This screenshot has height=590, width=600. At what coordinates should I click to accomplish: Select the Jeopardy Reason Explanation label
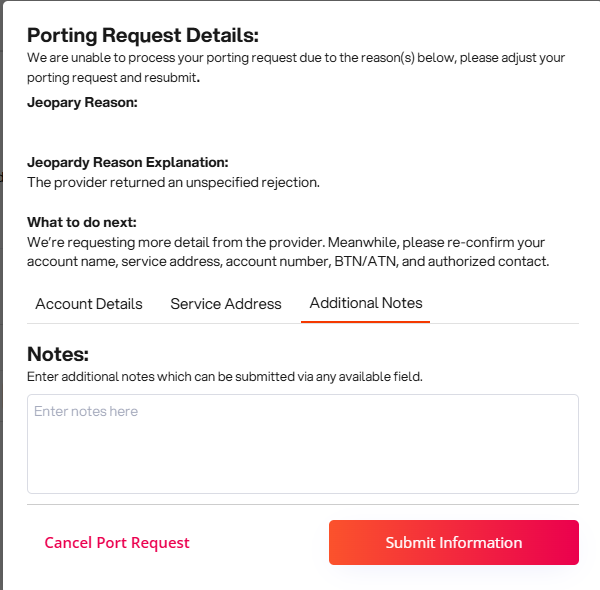tap(128, 162)
